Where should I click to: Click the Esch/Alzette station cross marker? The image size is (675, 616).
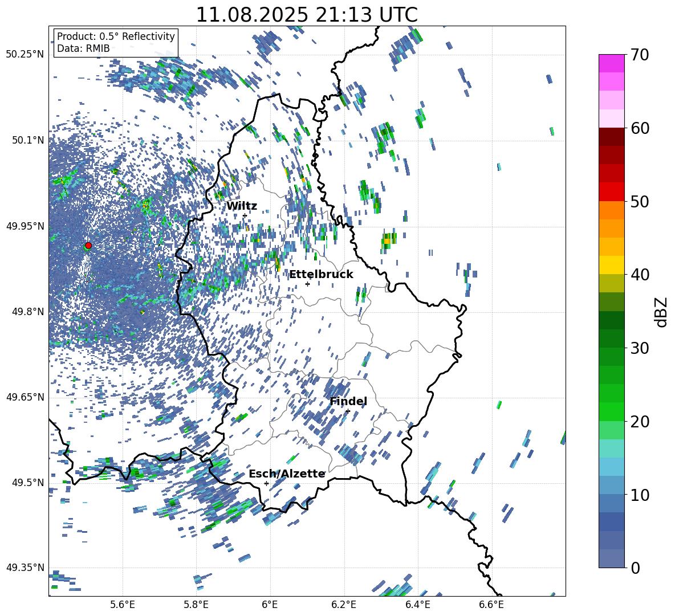266,483
